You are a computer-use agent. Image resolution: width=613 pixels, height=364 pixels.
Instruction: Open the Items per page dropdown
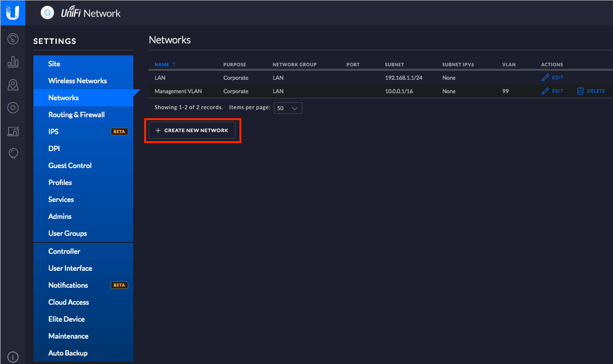(x=288, y=108)
